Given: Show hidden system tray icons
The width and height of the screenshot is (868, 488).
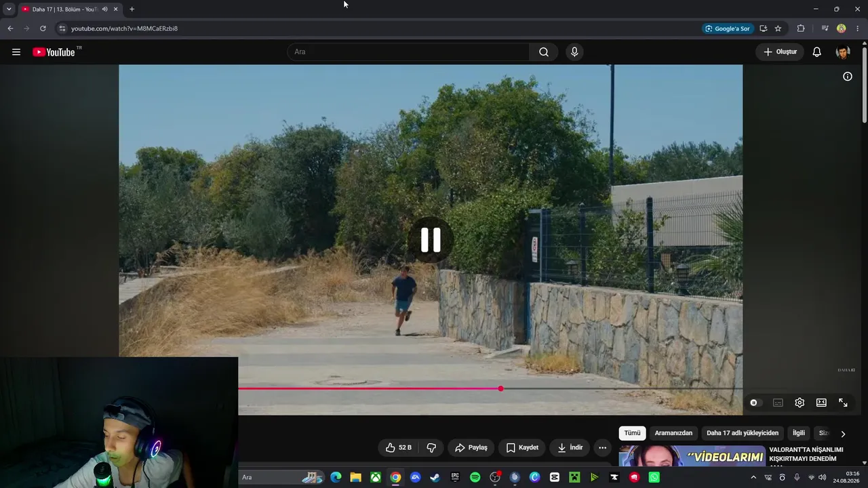Looking at the screenshot, I should (x=753, y=477).
